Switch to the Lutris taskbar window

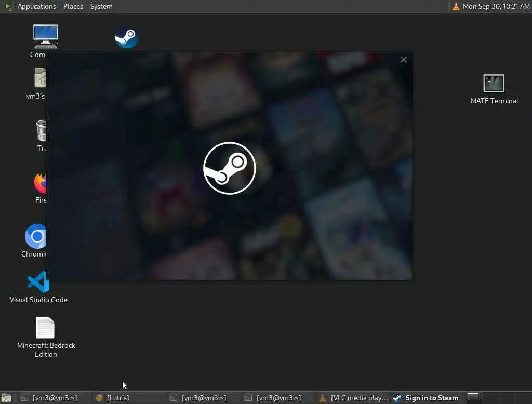coord(129,398)
